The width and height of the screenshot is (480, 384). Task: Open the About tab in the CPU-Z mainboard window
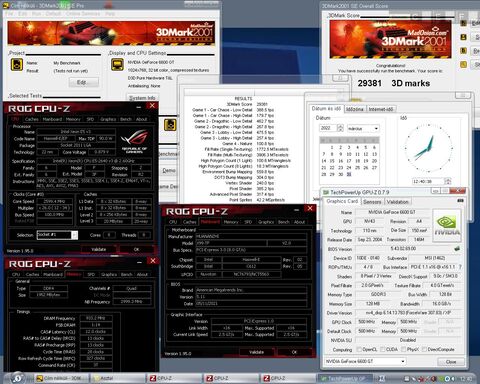[x=299, y=222]
